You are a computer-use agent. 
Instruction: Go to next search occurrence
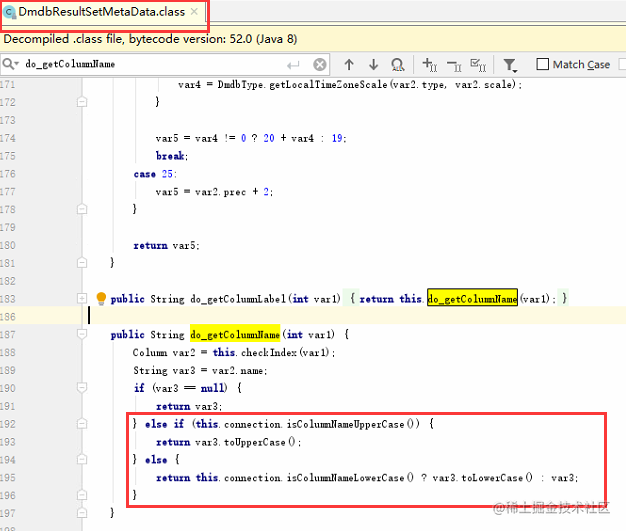[373, 64]
